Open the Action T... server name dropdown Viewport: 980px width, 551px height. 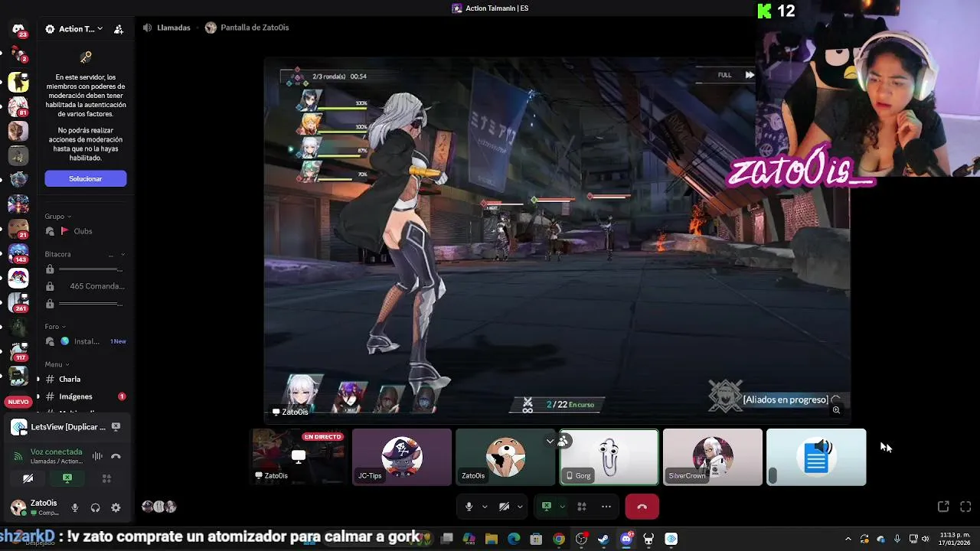(x=74, y=29)
